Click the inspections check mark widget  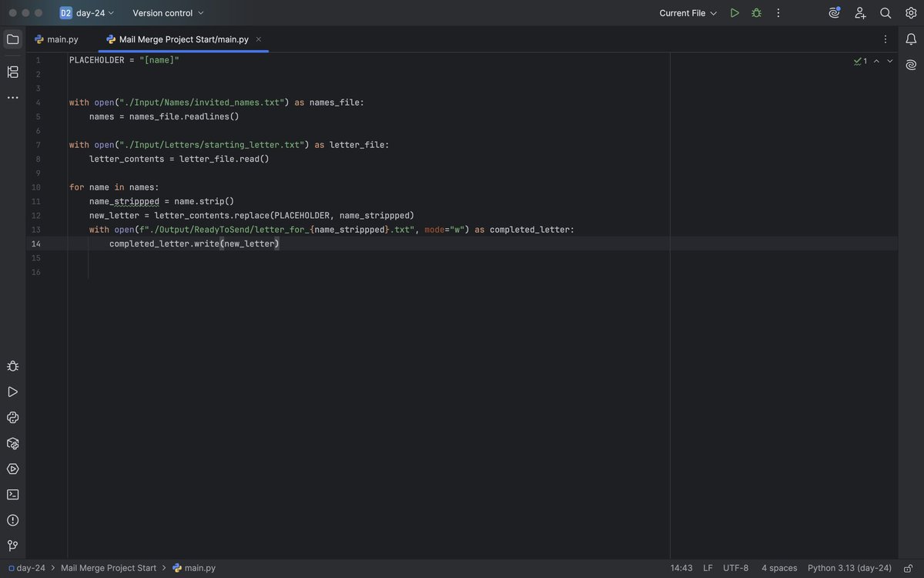tap(860, 61)
